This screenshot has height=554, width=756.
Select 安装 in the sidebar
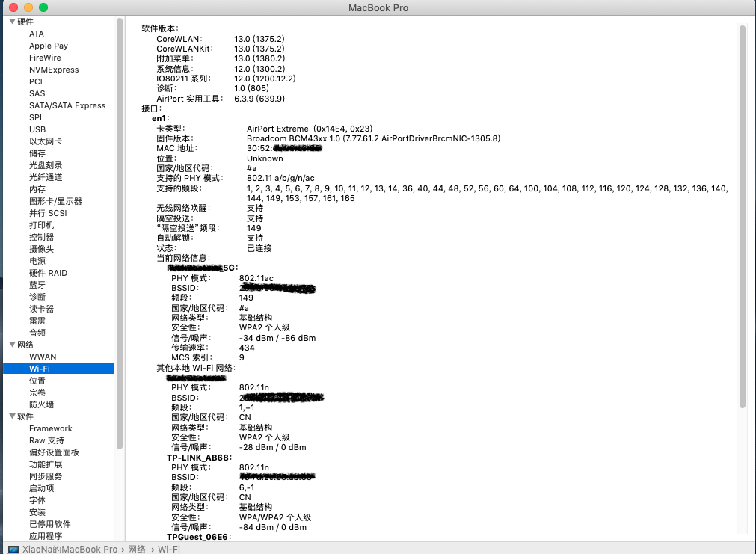(37, 512)
